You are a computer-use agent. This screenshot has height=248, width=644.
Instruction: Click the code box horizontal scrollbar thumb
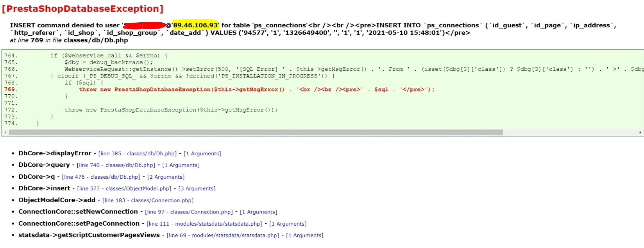(256, 133)
